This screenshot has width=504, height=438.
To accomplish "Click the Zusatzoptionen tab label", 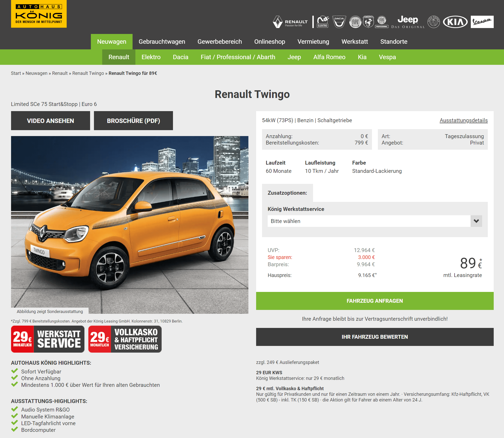I will (x=287, y=193).
